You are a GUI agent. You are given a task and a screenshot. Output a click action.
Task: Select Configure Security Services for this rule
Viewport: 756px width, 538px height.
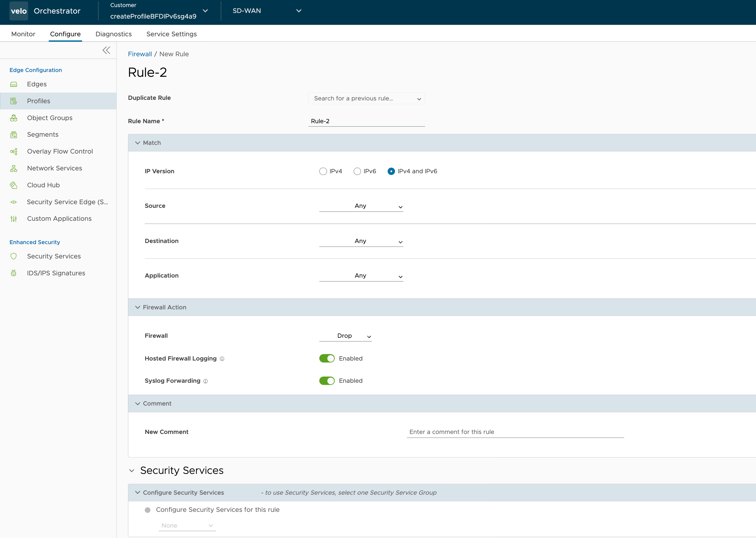[148, 510]
